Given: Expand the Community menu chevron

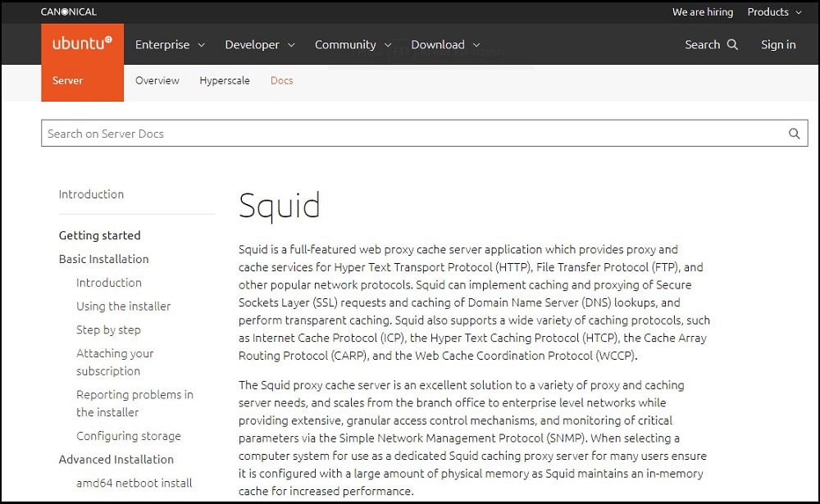Looking at the screenshot, I should click(x=388, y=46).
